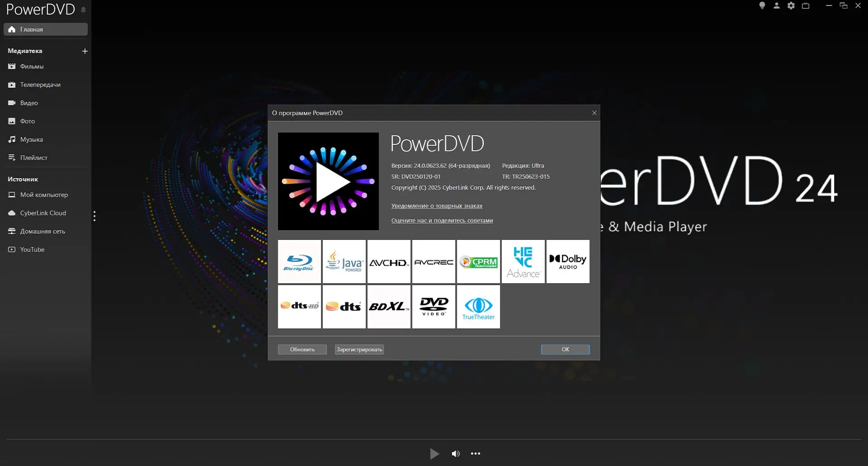Click the SR: DVD250120-01 text
This screenshot has width=868, height=466.
coord(416,176)
